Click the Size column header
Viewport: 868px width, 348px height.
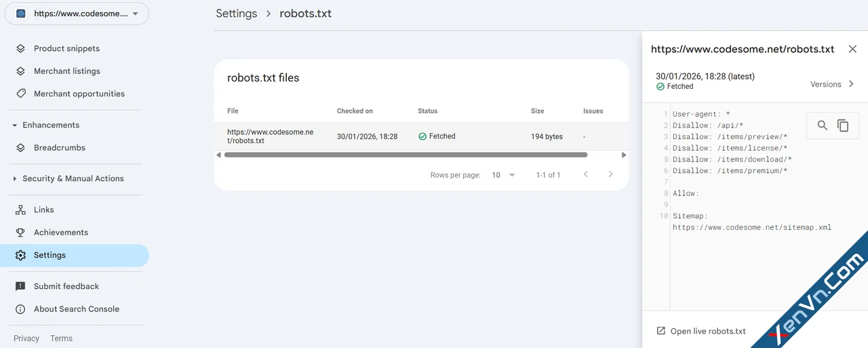[x=537, y=111]
